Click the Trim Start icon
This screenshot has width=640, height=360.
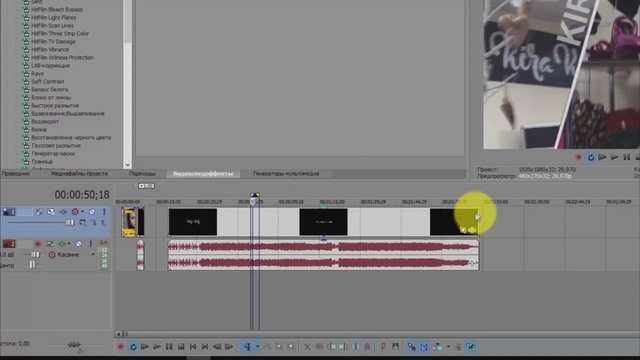tap(332, 347)
